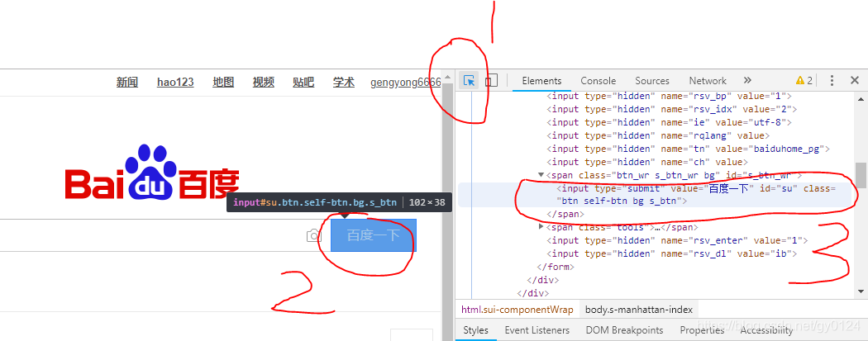Click the 学术 link
The image size is (868, 341).
[344, 83]
